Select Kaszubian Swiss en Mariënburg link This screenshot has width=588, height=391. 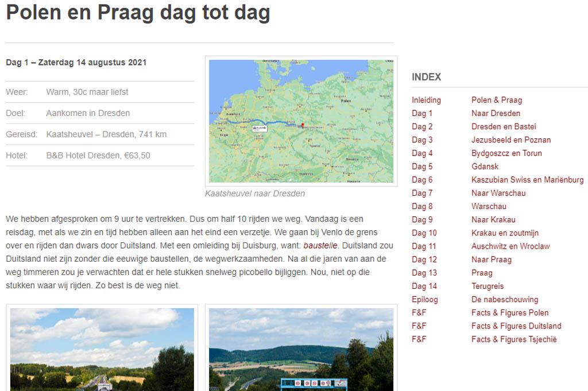[x=527, y=180]
